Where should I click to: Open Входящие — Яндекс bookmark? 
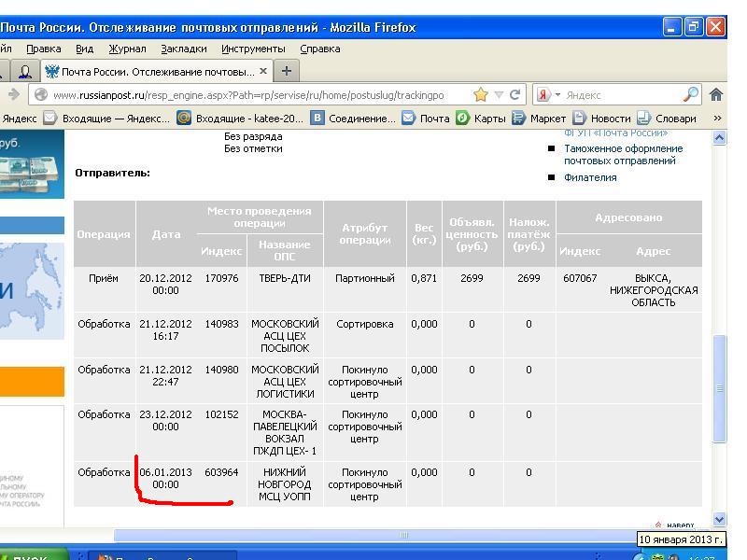pos(106,119)
